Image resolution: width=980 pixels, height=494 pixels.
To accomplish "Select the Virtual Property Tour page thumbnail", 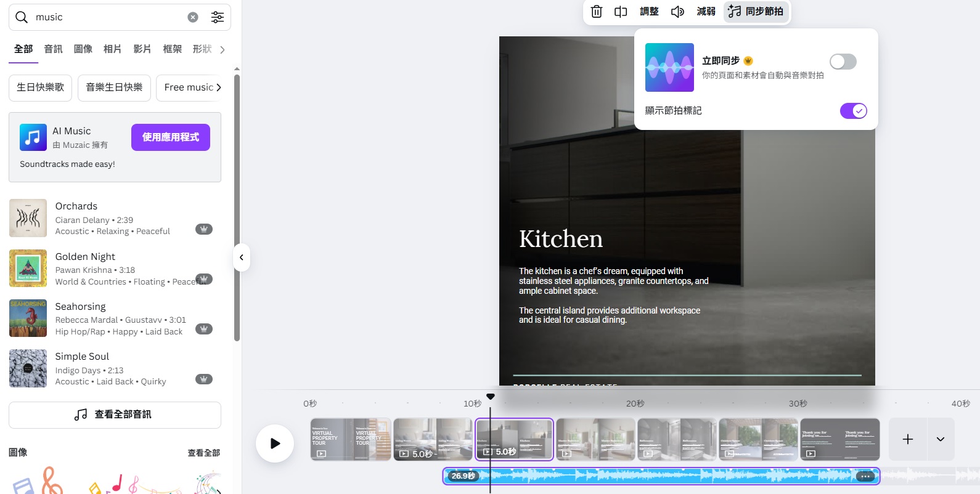I will pos(351,439).
